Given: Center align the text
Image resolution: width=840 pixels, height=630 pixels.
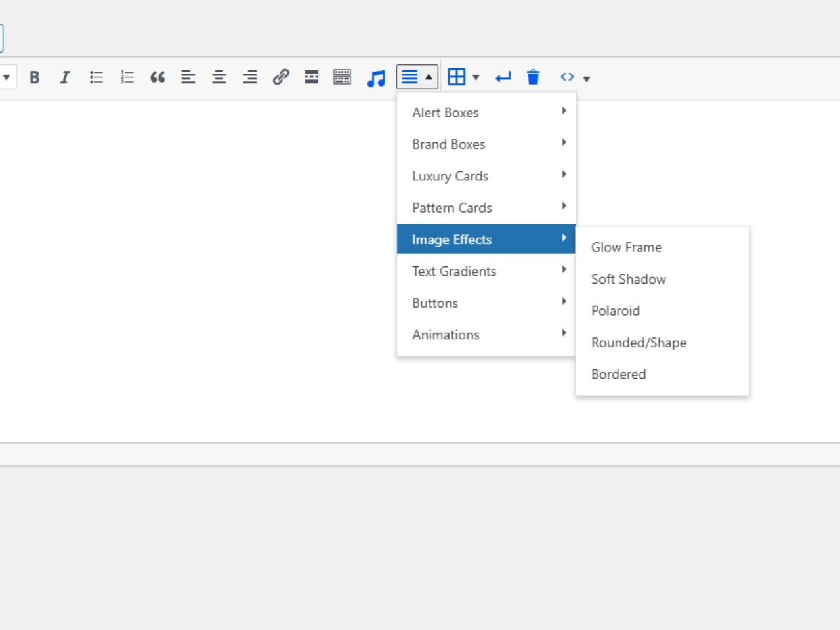Looking at the screenshot, I should (219, 77).
